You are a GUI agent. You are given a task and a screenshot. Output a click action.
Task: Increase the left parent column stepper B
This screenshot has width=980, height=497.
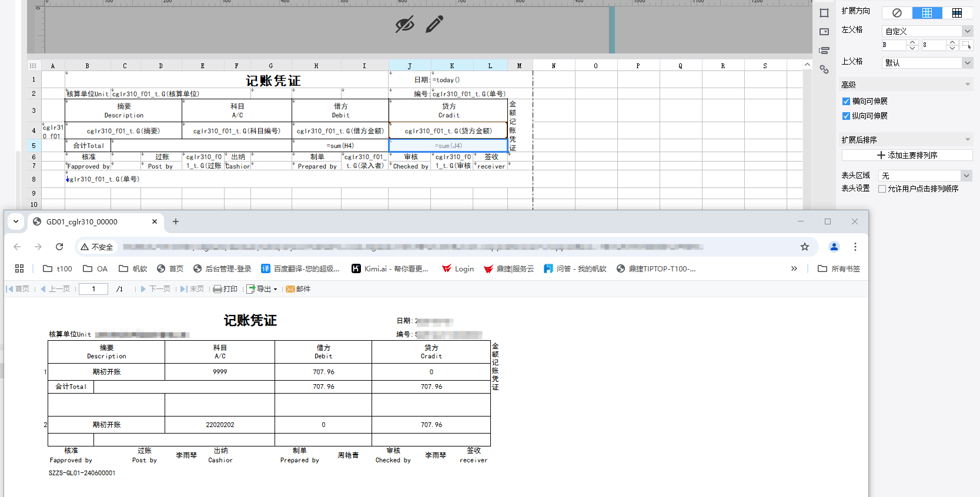(912, 42)
